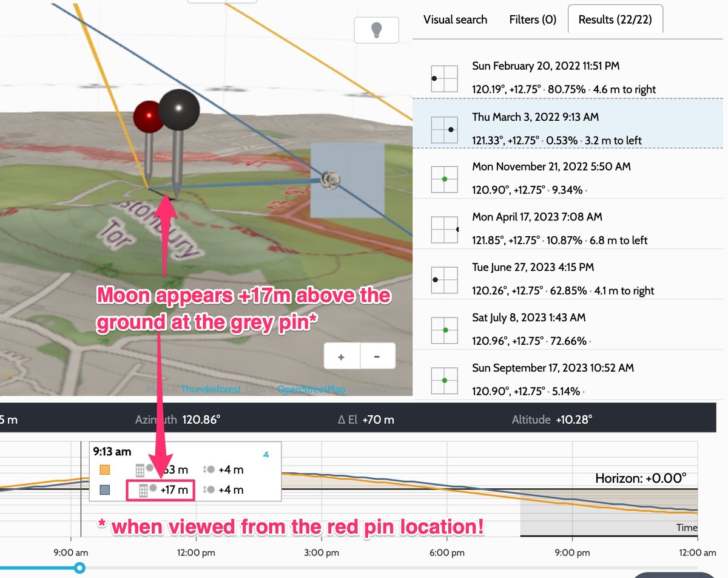Click the light bulb lighting icon on the map

click(x=376, y=29)
